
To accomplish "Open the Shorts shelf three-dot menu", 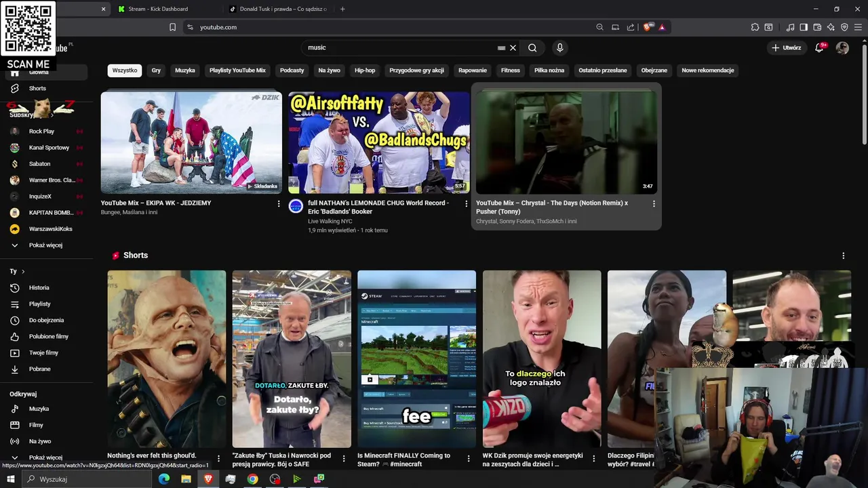I will click(x=843, y=256).
